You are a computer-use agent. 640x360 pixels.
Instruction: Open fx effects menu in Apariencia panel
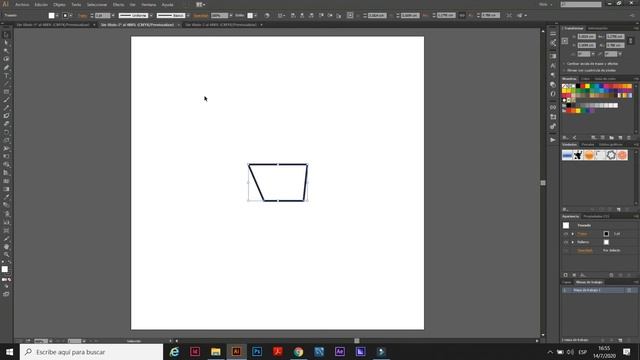(x=583, y=275)
